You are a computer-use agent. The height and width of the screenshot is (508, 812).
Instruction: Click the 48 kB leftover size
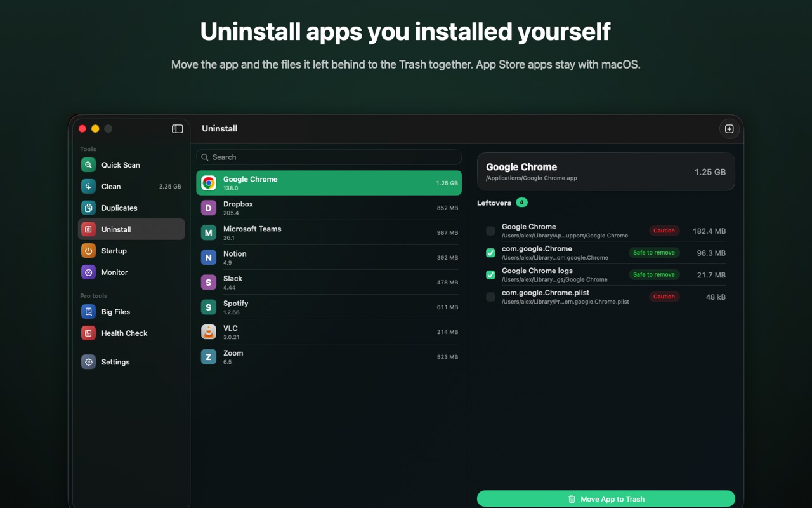click(x=716, y=297)
